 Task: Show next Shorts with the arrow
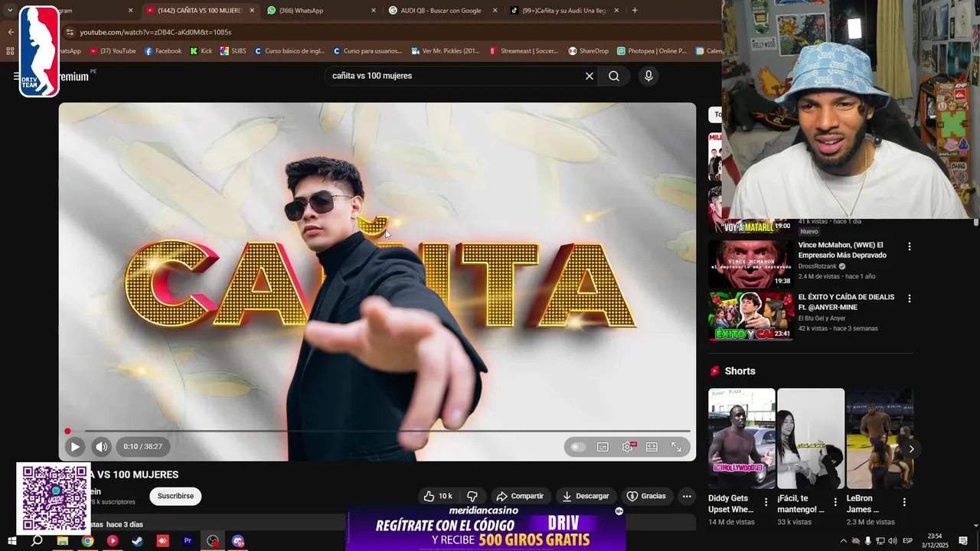tap(910, 449)
